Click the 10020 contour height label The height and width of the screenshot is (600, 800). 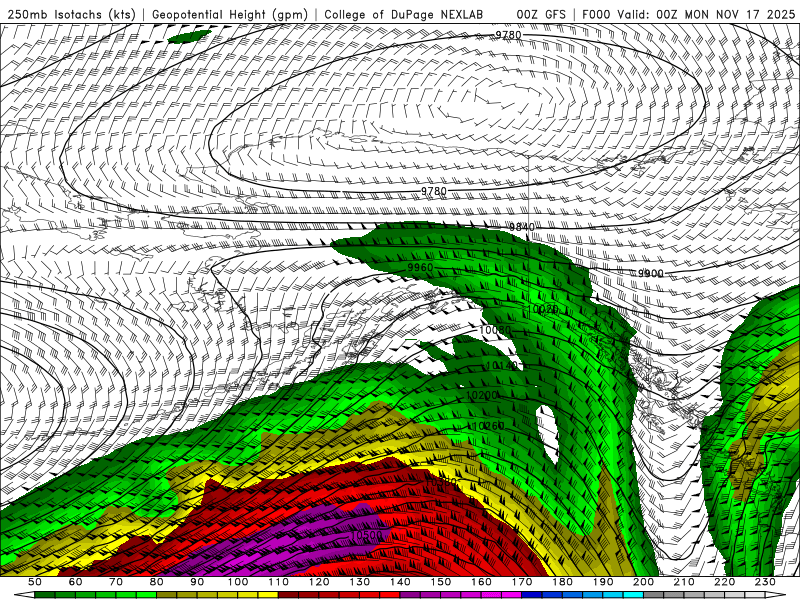pos(542,309)
